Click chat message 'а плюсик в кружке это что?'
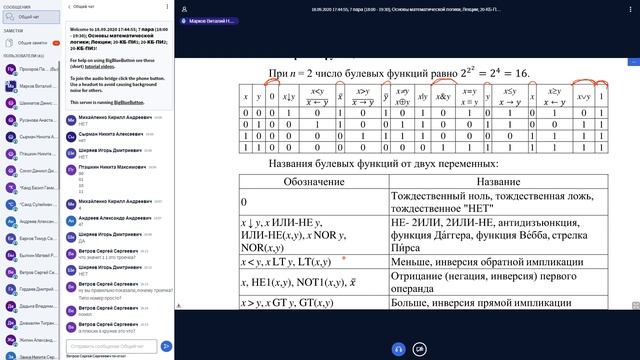The image size is (640, 360). (x=107, y=331)
